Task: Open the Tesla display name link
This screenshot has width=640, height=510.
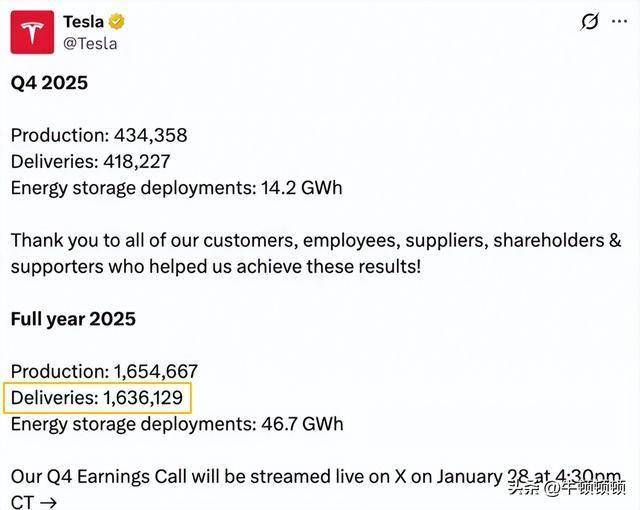Action: (83, 21)
